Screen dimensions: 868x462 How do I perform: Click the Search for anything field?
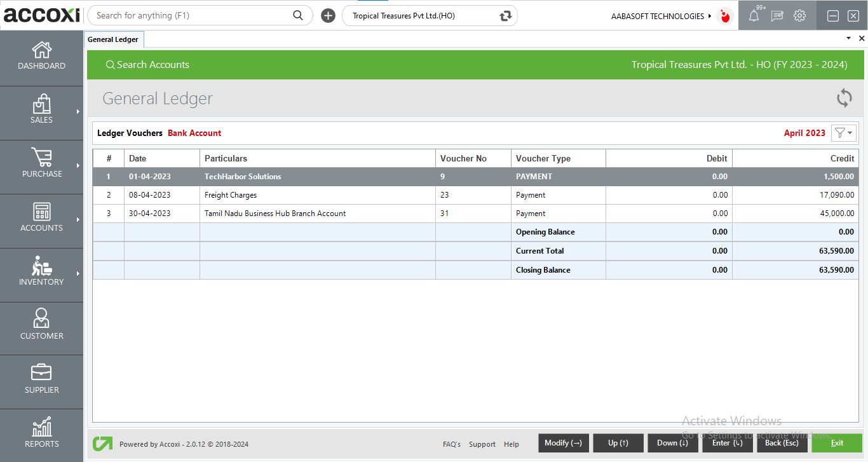191,15
